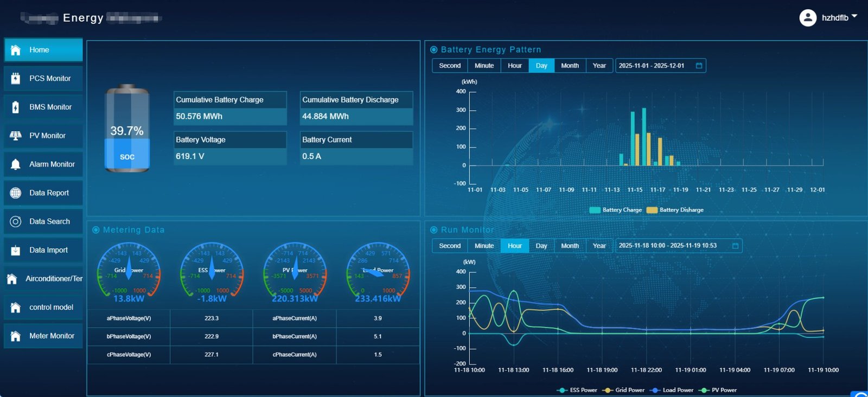Toggle PV Power legend series
Screen dimensions: 868x397
tap(718, 390)
